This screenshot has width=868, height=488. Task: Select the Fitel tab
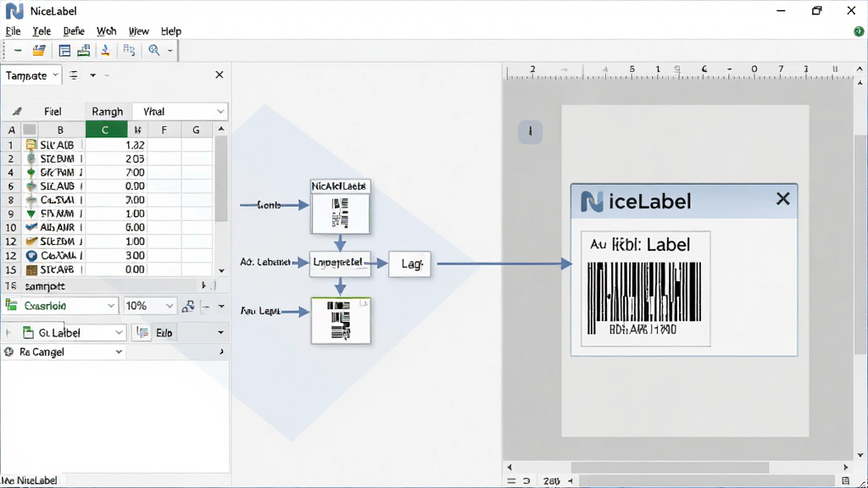(53, 111)
